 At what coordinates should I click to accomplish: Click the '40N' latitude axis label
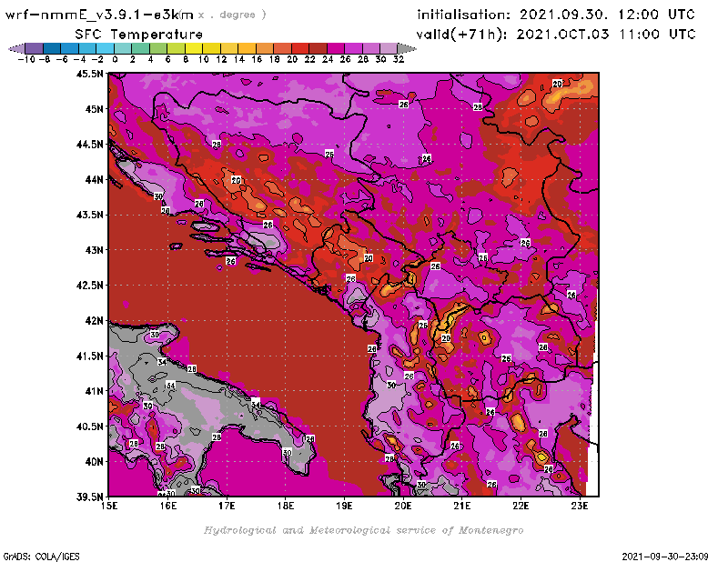94,462
